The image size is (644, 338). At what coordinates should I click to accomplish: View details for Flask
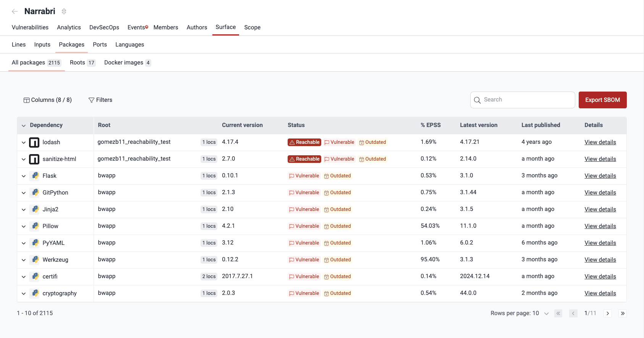point(600,176)
